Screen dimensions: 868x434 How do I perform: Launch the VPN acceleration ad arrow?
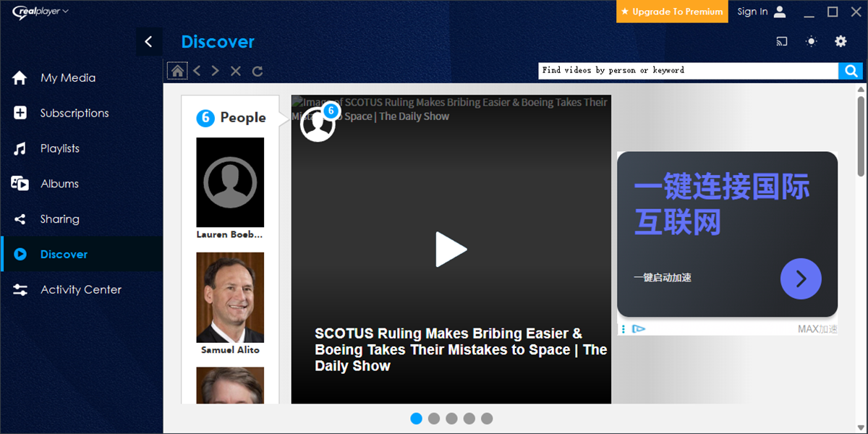tap(801, 278)
